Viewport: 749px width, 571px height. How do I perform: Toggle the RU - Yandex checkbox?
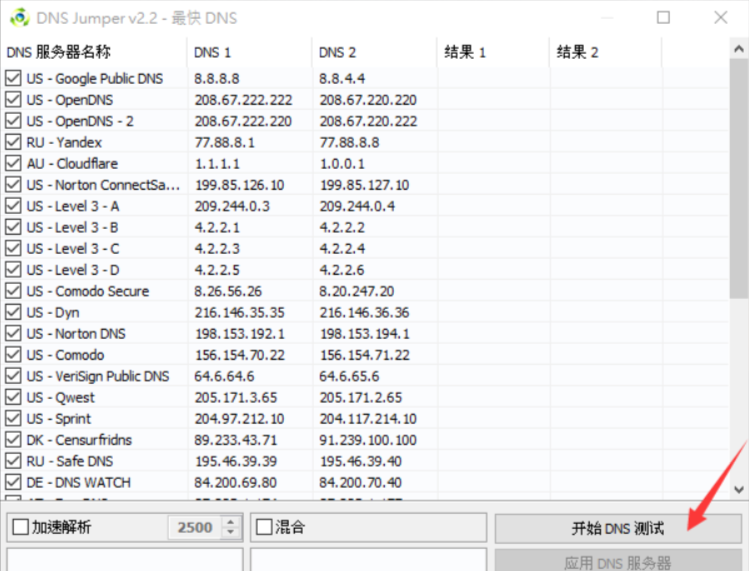[x=13, y=142]
